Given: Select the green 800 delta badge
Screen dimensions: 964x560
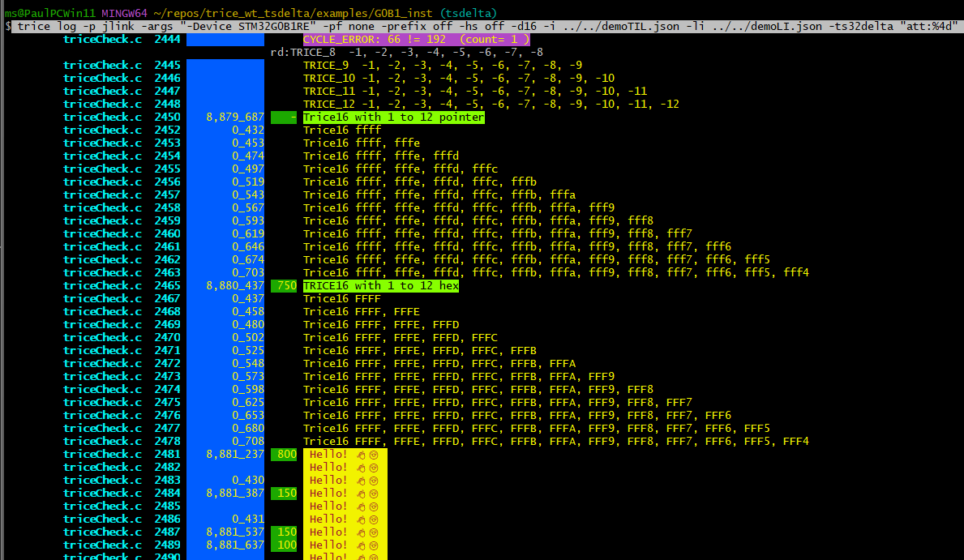Looking at the screenshot, I should (x=285, y=454).
